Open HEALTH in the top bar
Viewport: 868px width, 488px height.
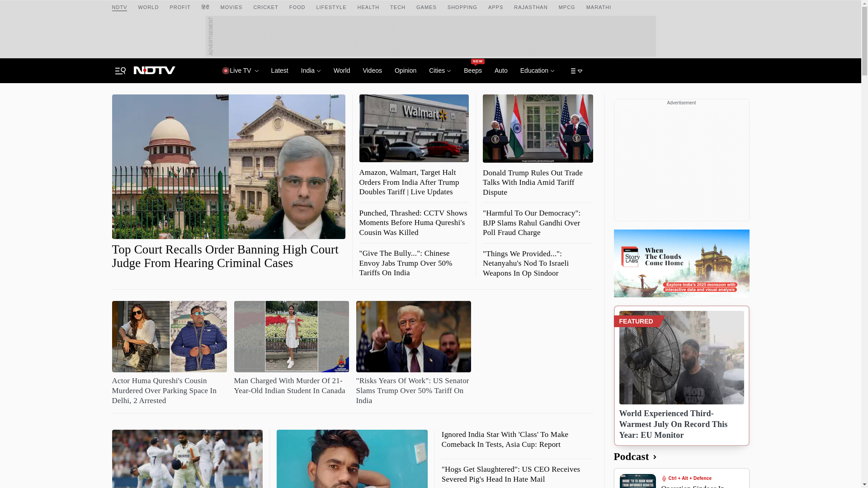(x=368, y=8)
